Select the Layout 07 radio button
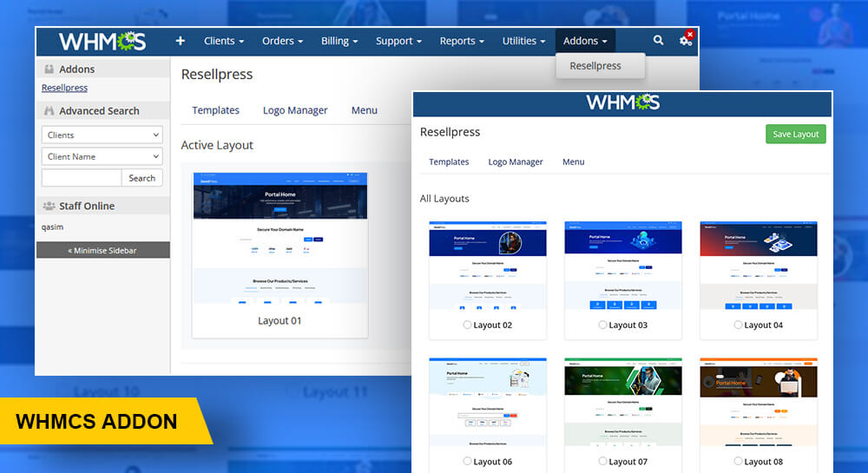868x473 pixels. [602, 462]
